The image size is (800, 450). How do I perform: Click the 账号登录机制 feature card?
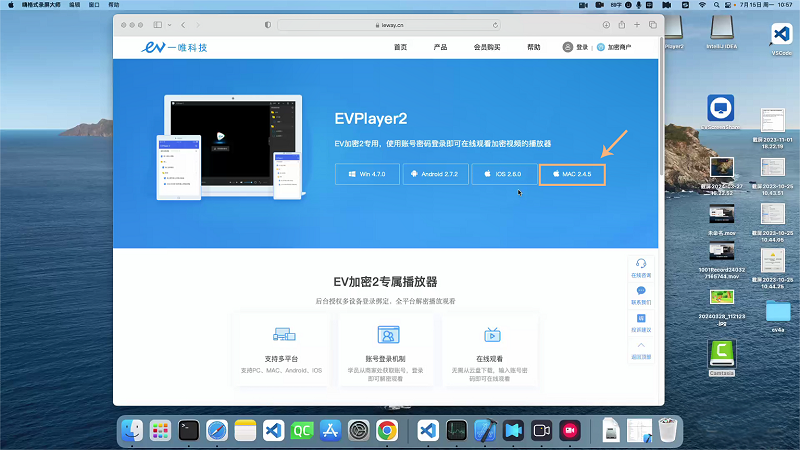click(385, 350)
